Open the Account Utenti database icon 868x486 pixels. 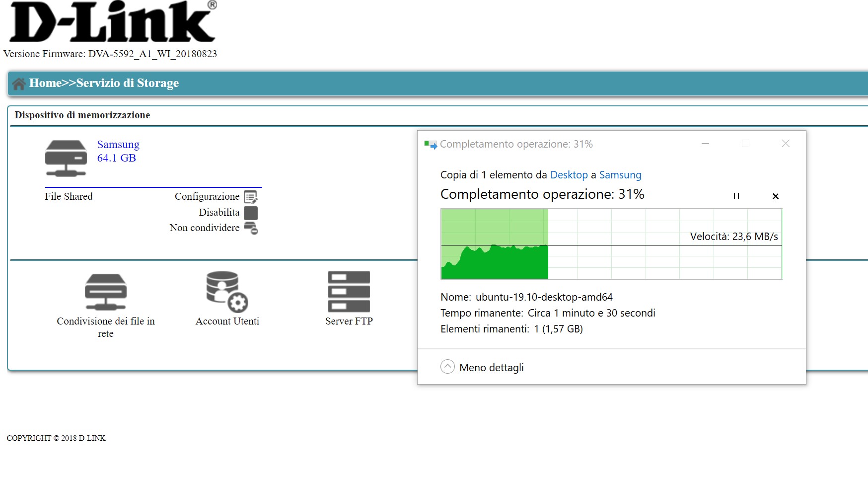click(227, 291)
